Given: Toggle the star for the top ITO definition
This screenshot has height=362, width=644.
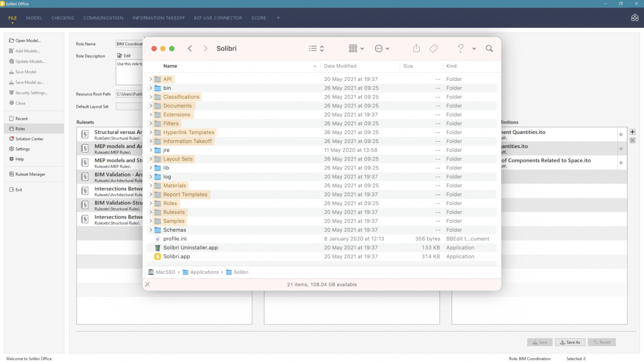Looking at the screenshot, I should [621, 134].
